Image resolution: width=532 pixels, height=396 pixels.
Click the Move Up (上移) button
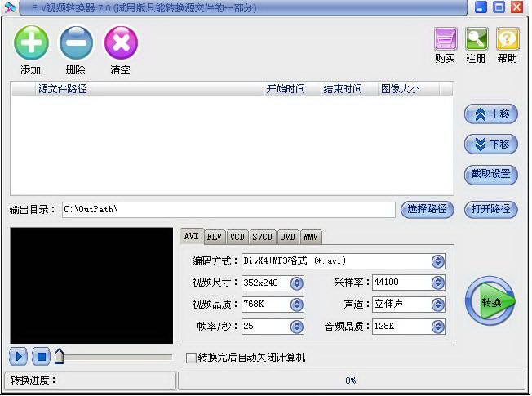(491, 114)
